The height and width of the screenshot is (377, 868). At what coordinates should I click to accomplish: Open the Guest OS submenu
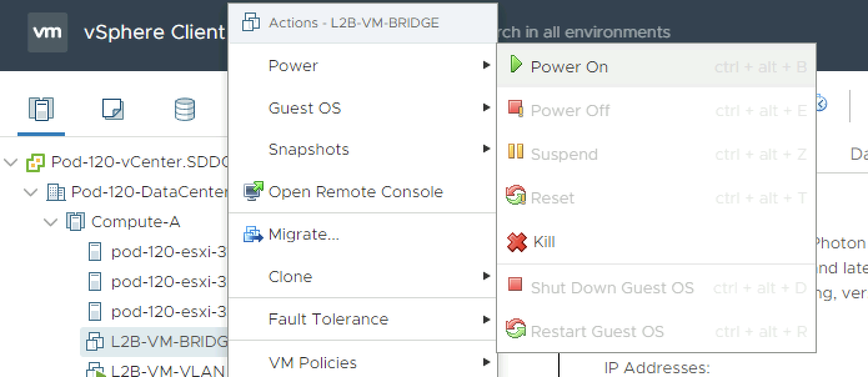click(x=305, y=109)
